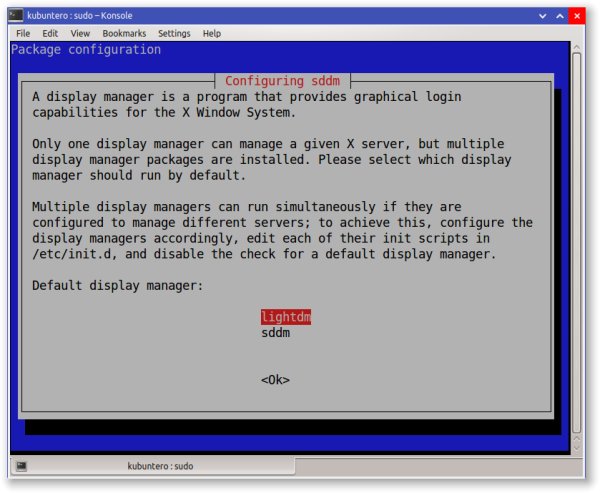This screenshot has width=600, height=493.
Task: Click the scrollbar up arrow
Action: tap(577, 47)
